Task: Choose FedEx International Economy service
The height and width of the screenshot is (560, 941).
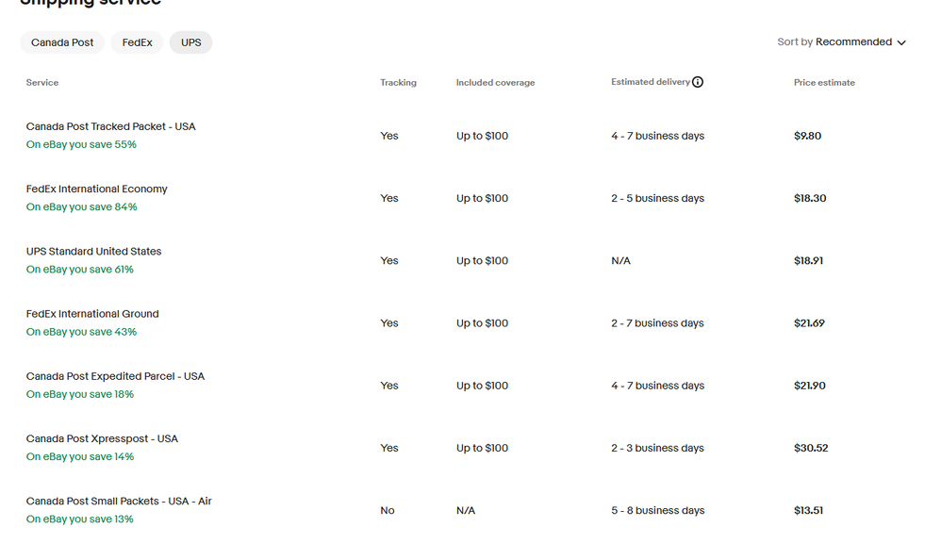Action: pos(97,189)
